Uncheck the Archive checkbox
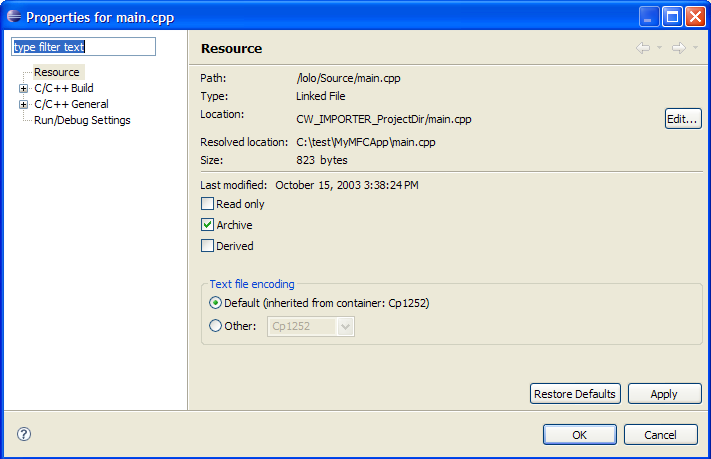 click(208, 225)
